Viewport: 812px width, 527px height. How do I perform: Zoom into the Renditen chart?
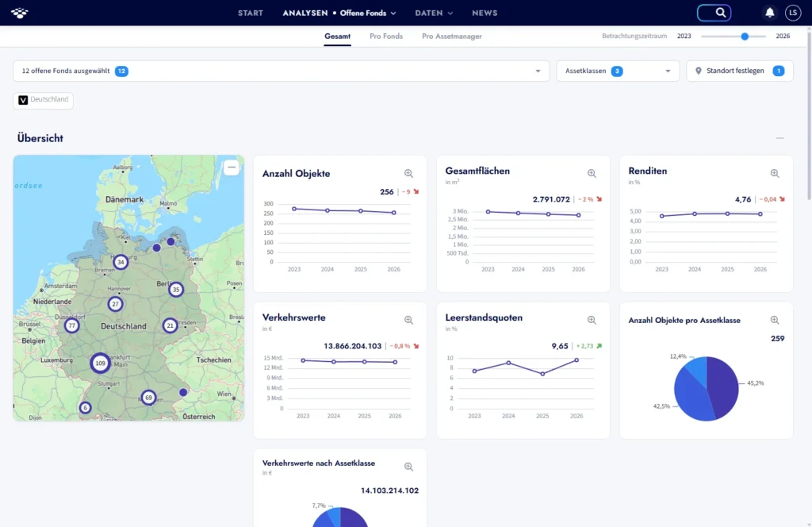[774, 174]
